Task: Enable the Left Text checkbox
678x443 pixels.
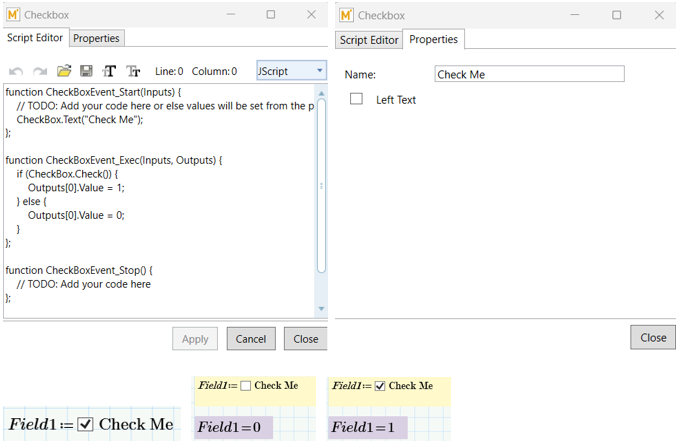Action: click(356, 99)
